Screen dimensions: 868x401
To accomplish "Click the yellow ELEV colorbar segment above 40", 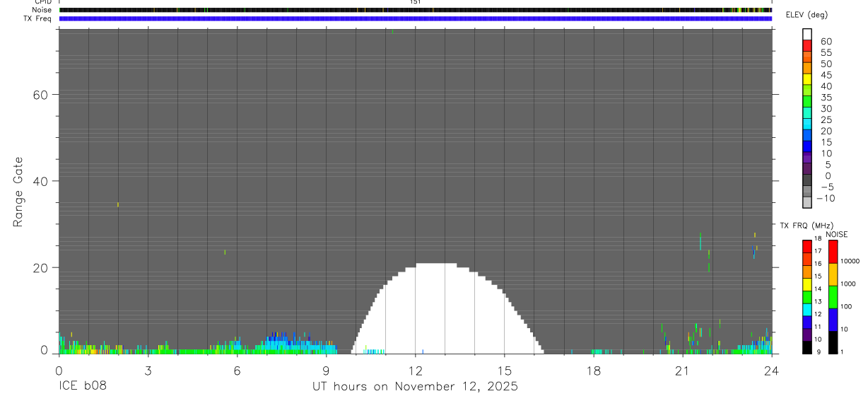I will pyautogui.click(x=807, y=79).
